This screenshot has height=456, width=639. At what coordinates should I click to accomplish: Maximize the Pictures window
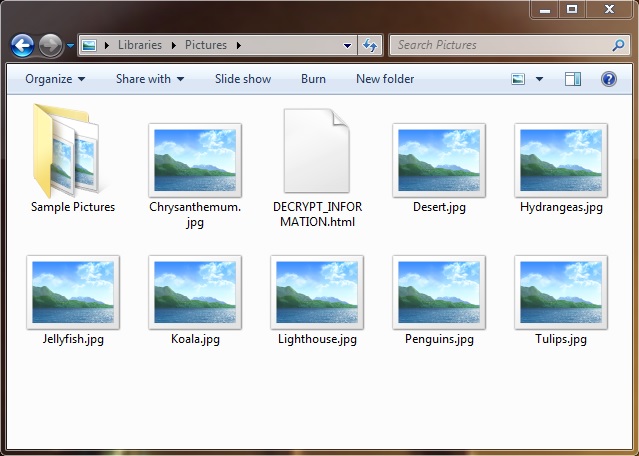[572, 9]
